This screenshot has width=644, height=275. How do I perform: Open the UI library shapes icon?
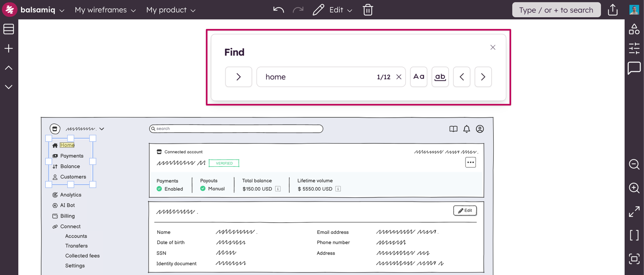coord(634,29)
